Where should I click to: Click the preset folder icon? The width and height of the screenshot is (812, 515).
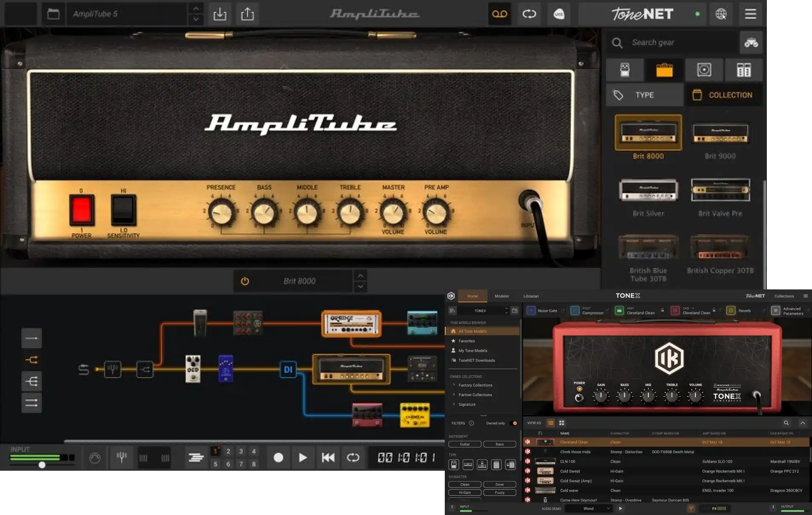click(x=53, y=14)
